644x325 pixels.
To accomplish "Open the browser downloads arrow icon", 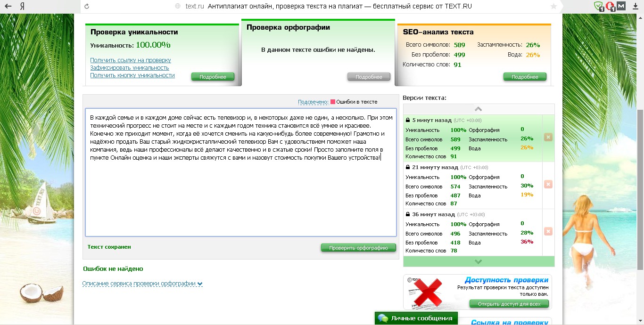I will pos(636,6).
